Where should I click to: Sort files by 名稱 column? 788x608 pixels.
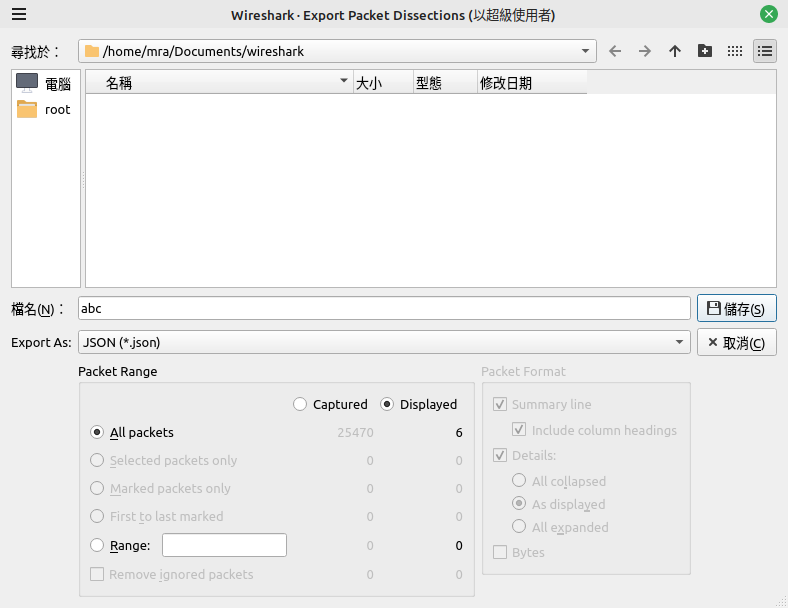tap(220, 82)
